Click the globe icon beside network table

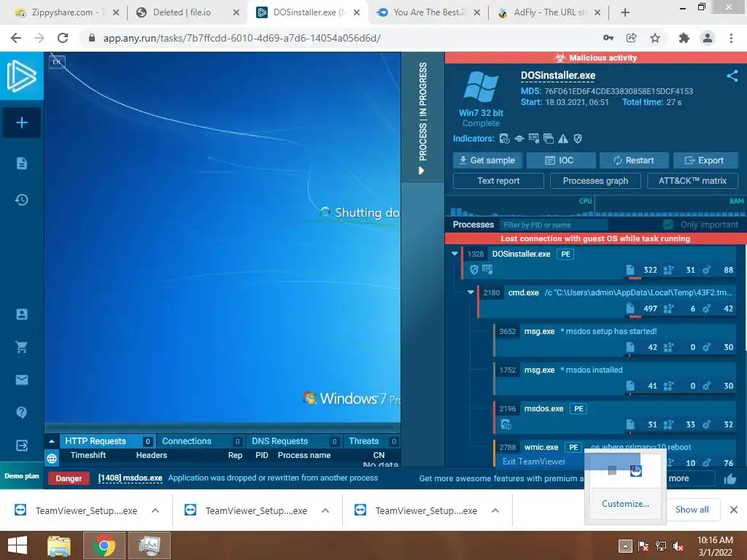pos(52,459)
